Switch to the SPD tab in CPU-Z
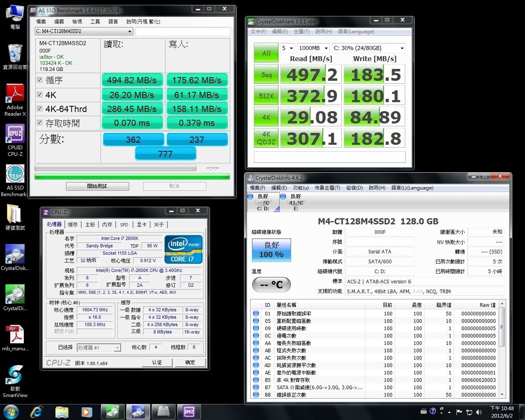Image resolution: width=525 pixels, height=420 pixels. coord(124,225)
